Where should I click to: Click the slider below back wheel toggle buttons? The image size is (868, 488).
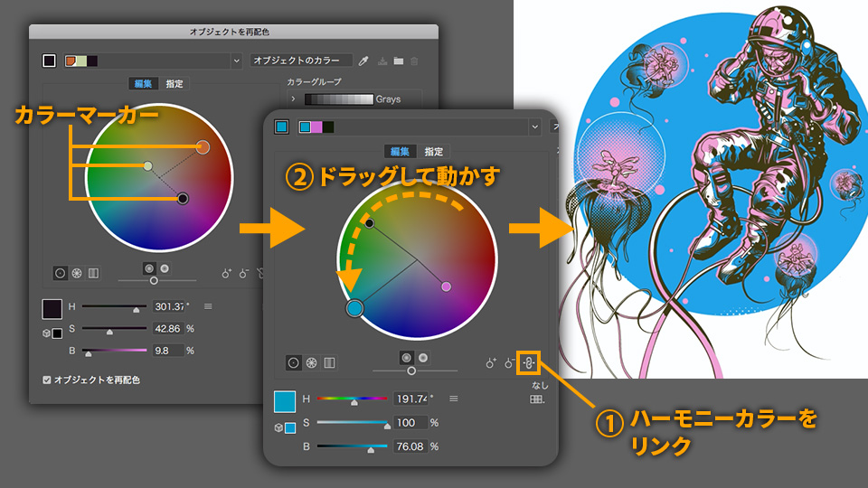pos(157,280)
